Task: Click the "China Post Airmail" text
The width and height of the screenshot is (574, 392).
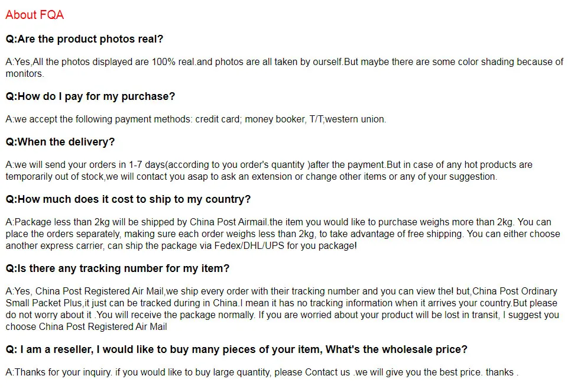Action: tap(228, 222)
